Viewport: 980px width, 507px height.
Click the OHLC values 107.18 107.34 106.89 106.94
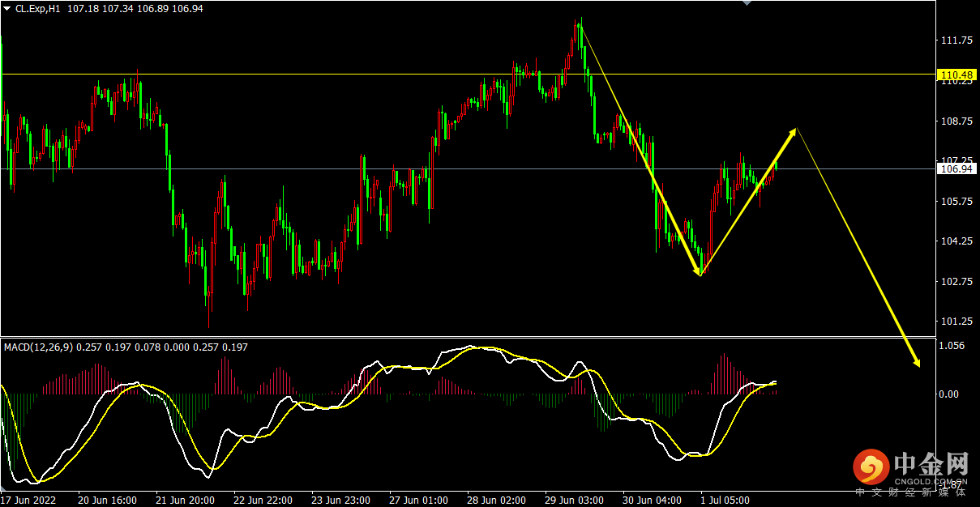pyautogui.click(x=134, y=8)
